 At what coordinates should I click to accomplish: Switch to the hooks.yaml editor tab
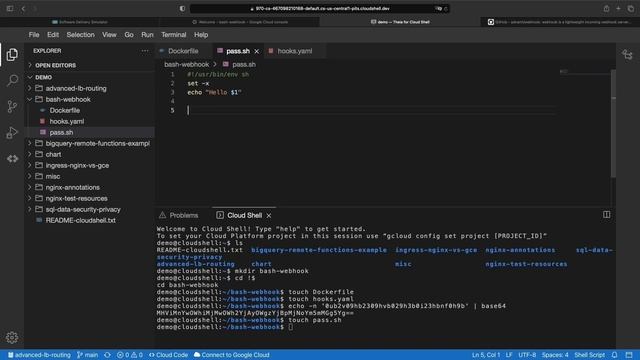tap(295, 51)
